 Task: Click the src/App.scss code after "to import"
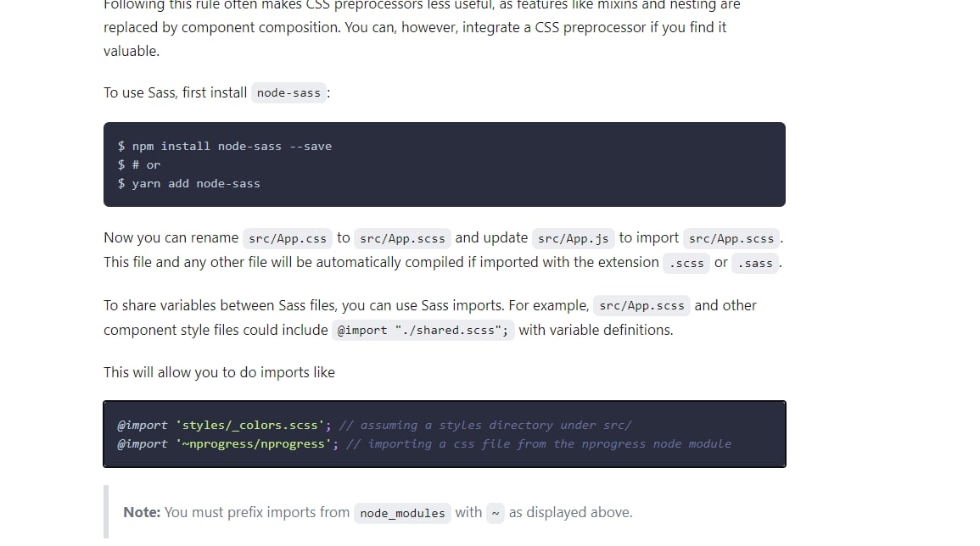coord(731,239)
